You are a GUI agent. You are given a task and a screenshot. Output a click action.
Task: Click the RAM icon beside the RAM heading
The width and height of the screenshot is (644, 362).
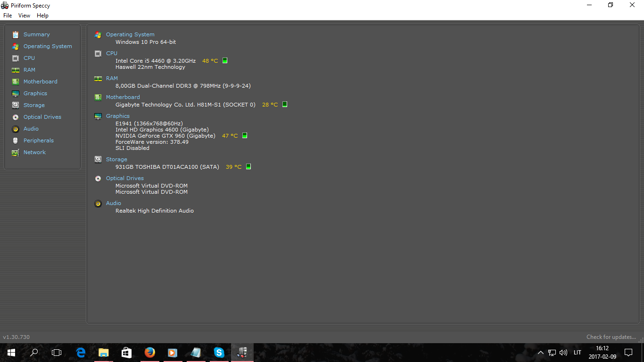(x=98, y=78)
